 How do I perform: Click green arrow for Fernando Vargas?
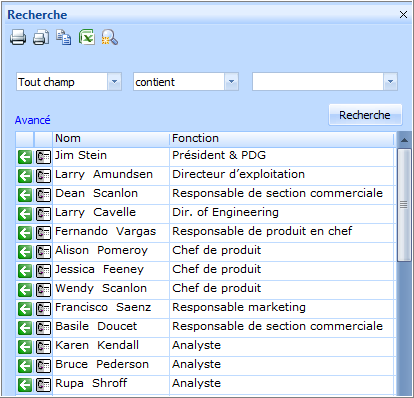[25, 233]
